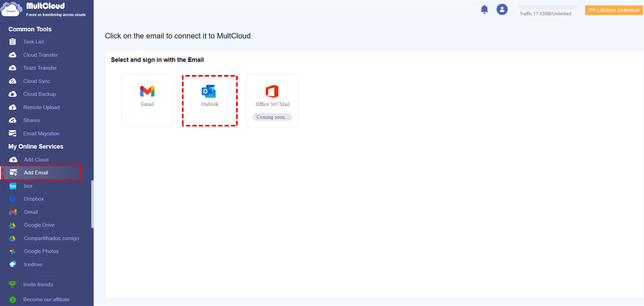The width and height of the screenshot is (644, 306).
Task: Click the box service icon
Action: pyautogui.click(x=13, y=186)
